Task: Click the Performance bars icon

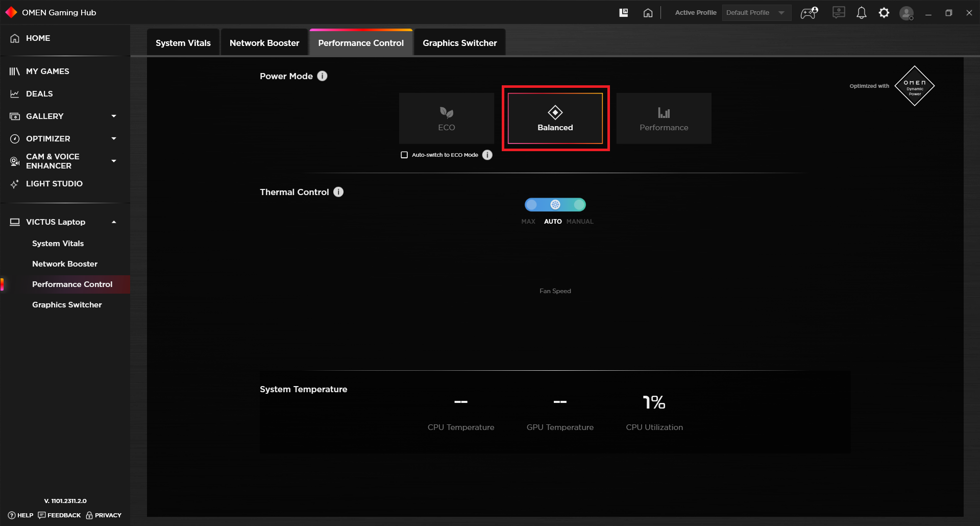Action: 664,112
